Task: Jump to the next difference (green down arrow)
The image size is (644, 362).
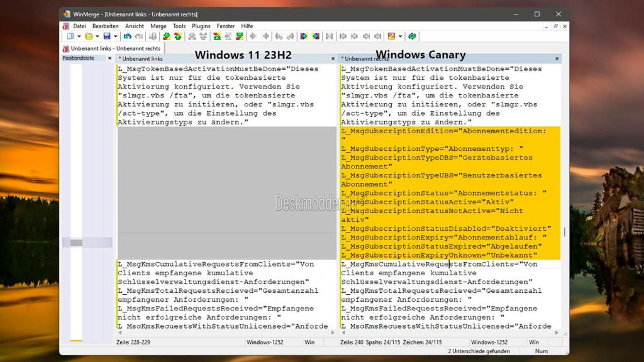Action: 166,36
